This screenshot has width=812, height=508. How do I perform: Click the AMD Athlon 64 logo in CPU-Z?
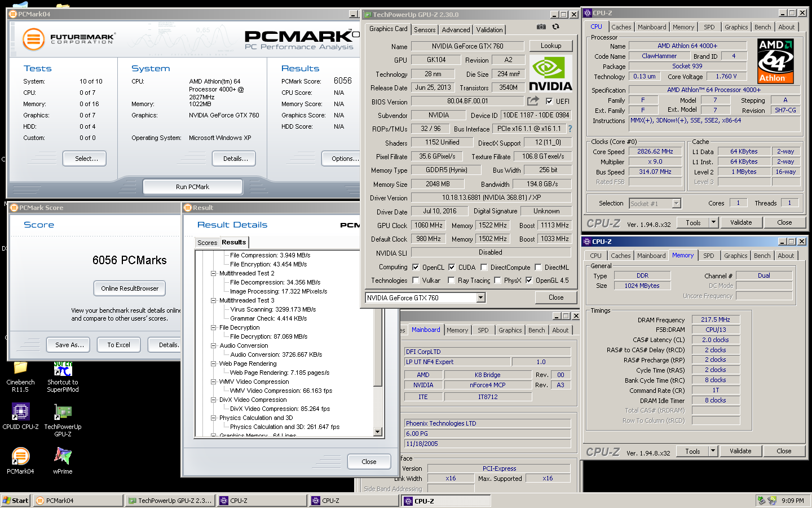point(775,61)
